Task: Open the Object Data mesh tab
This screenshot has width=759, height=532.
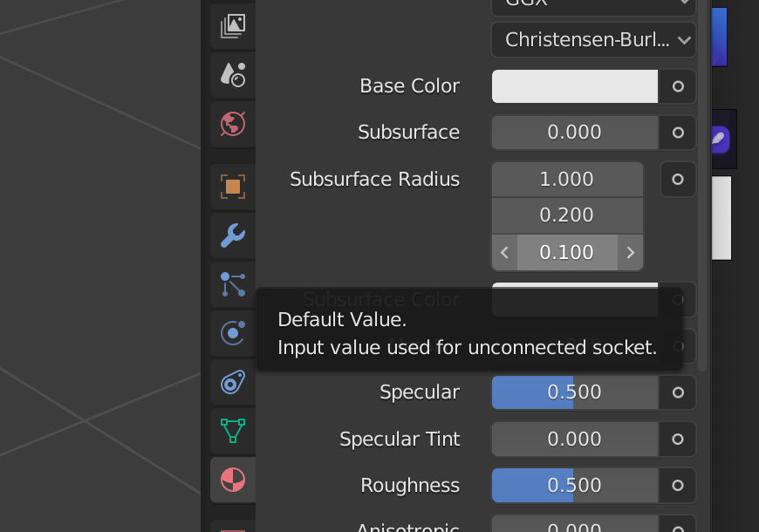Action: (x=233, y=431)
